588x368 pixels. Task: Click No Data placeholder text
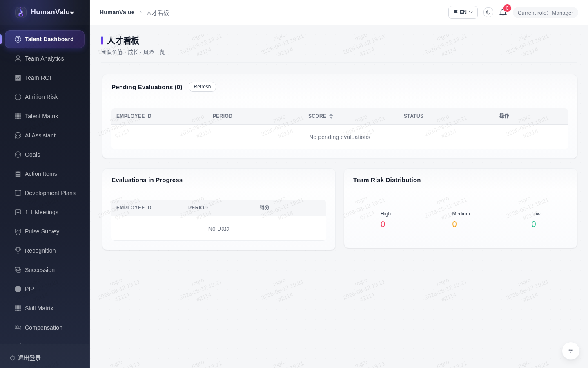coord(219,229)
